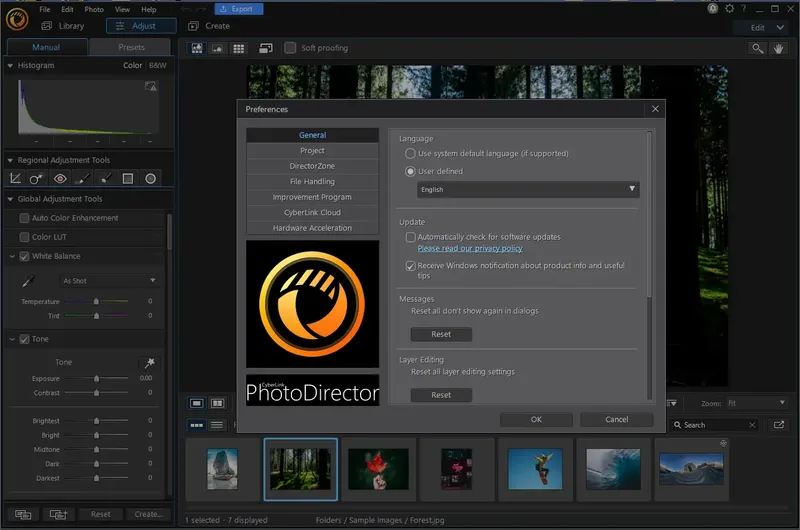Viewport: 800px width, 530px height.
Task: Enable Automatically check for software updates
Action: click(x=411, y=237)
